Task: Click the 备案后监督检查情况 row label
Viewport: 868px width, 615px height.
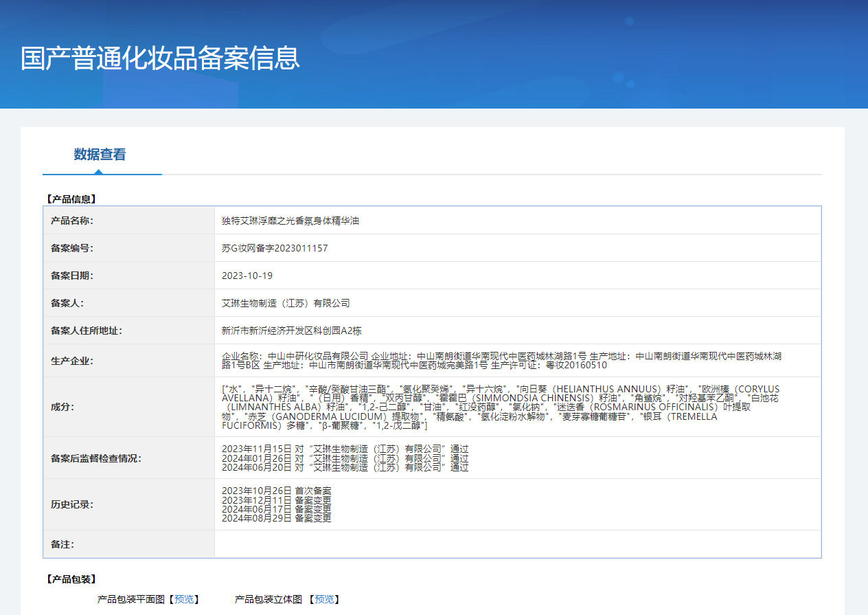Action: click(x=96, y=458)
